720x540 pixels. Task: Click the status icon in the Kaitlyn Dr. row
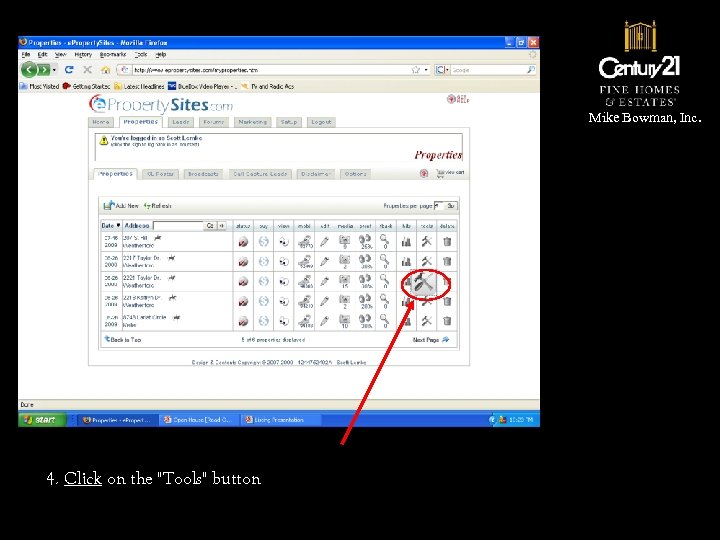click(x=243, y=301)
